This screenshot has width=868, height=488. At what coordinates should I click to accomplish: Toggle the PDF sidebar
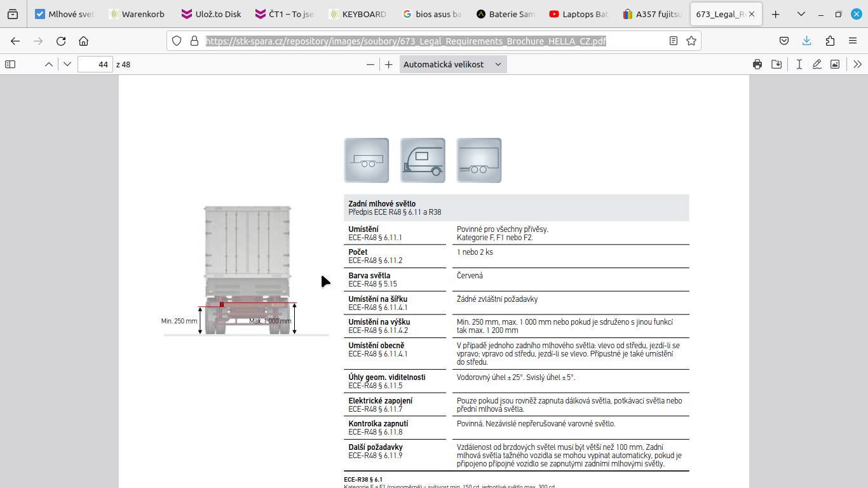pos(10,64)
